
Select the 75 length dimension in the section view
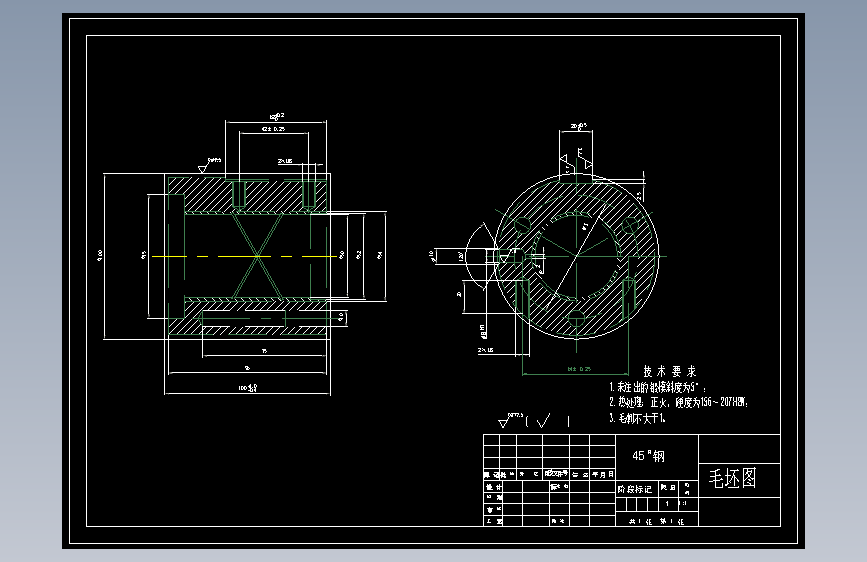point(264,351)
